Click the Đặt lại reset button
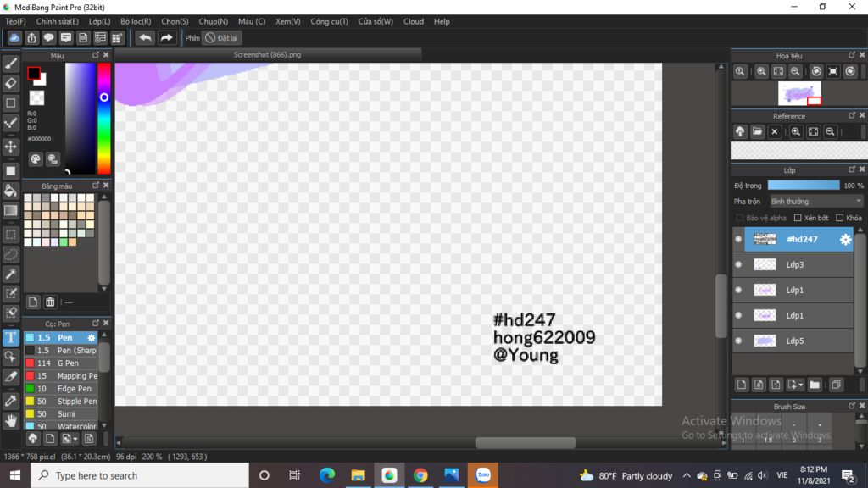The width and height of the screenshot is (868, 488). (221, 37)
